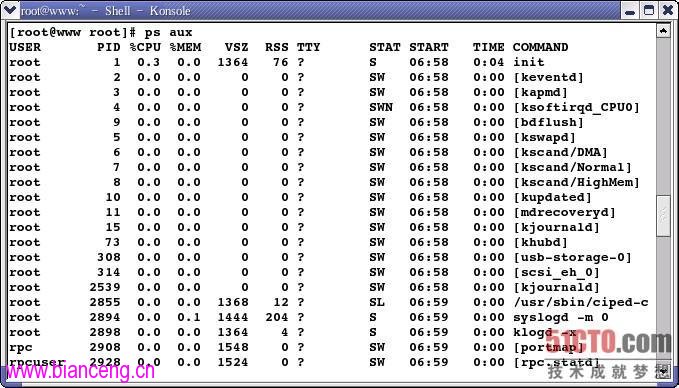
Task: Select the 'syslogd -m 0' command text
Action: coord(561,317)
